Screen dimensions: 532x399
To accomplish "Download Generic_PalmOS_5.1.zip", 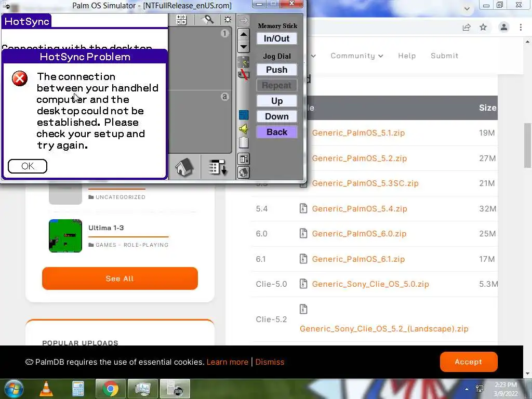I will pos(358,132).
